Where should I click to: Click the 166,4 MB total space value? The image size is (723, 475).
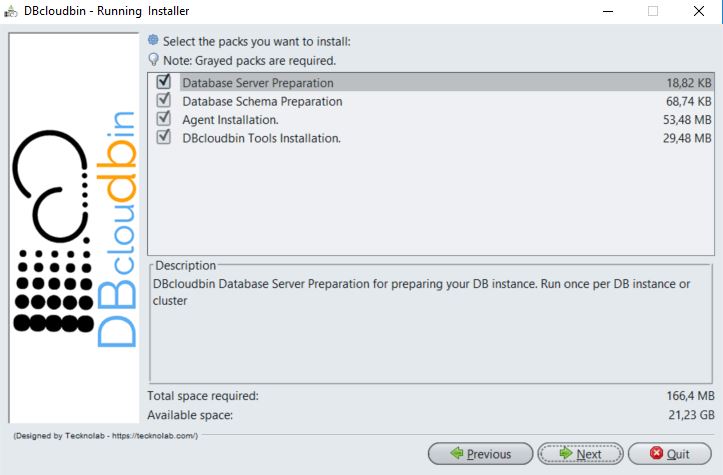[x=690, y=396]
